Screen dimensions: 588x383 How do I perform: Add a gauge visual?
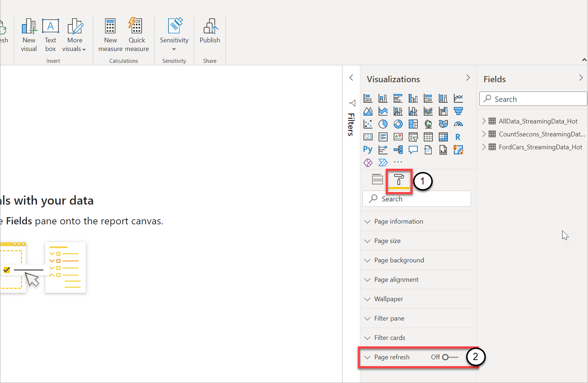(x=458, y=124)
